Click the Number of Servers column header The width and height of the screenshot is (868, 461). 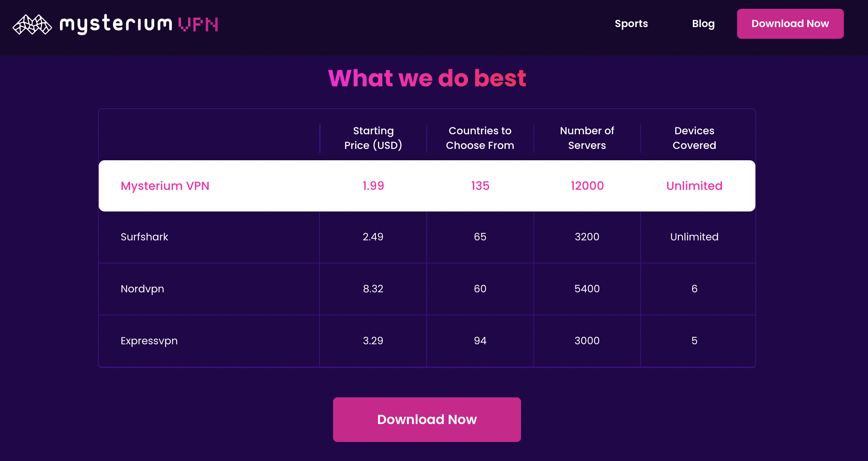[x=587, y=138]
